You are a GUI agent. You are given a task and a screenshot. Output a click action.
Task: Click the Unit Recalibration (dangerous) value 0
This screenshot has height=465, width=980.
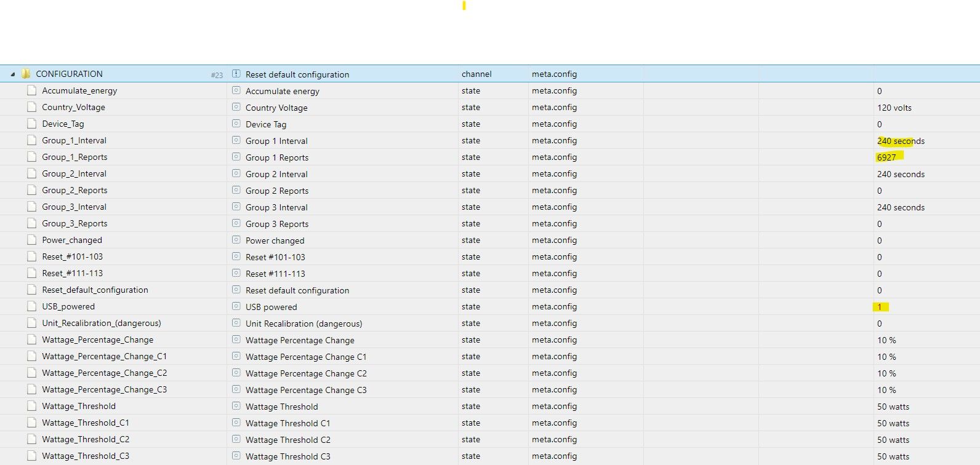coord(880,324)
